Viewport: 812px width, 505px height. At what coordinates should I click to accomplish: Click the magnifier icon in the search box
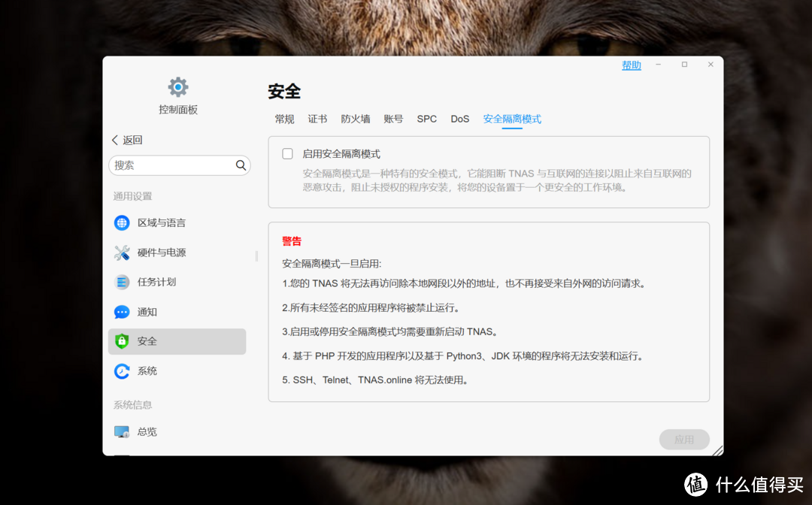(241, 165)
